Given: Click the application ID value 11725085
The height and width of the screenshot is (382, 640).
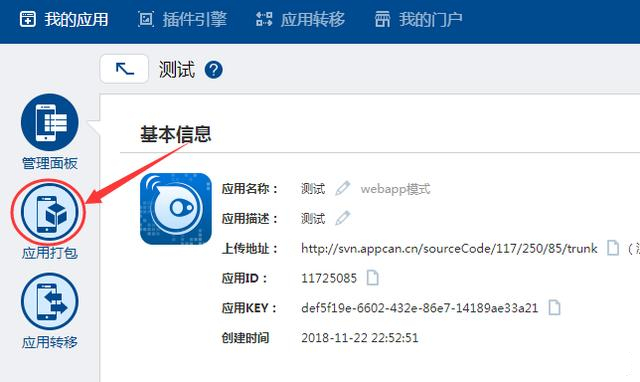Looking at the screenshot, I should [329, 278].
